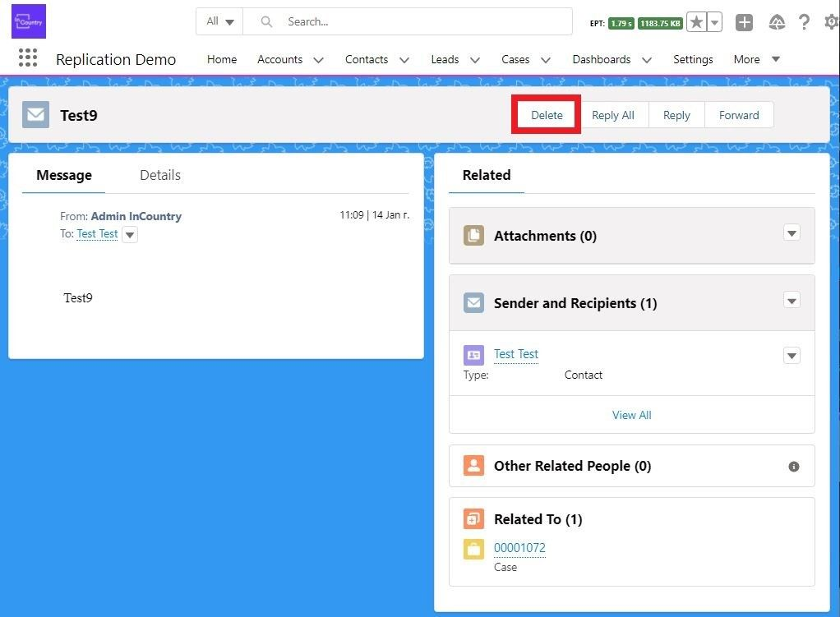840x617 pixels.
Task: Expand the Dashboards nav dropdown chevron
Action: 647,60
